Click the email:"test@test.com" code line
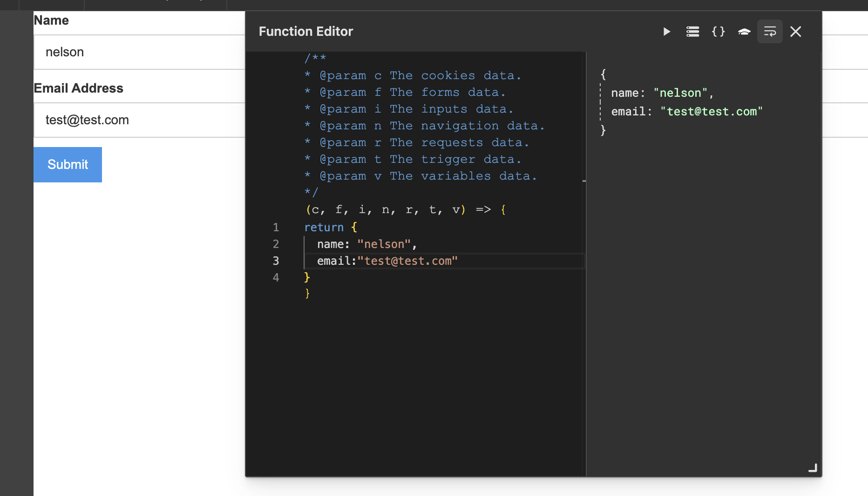 click(x=387, y=261)
